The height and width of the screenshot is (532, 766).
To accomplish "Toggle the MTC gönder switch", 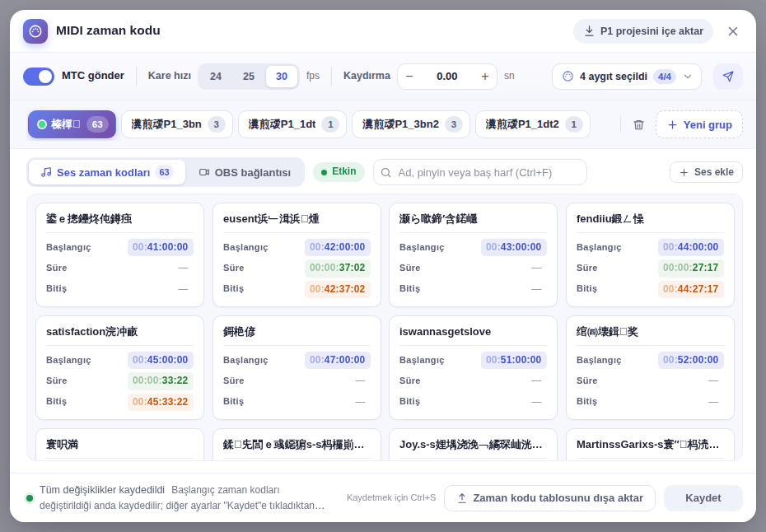I will tap(39, 77).
